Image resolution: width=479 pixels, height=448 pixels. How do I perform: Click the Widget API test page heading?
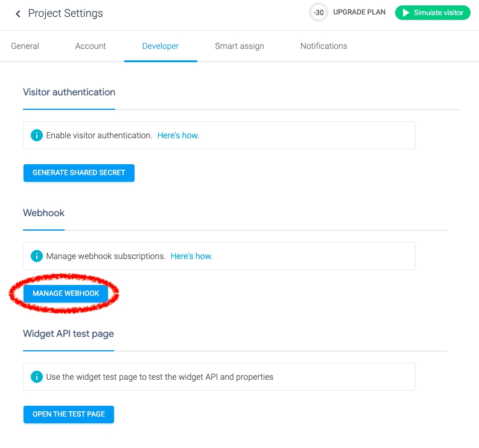click(x=68, y=333)
